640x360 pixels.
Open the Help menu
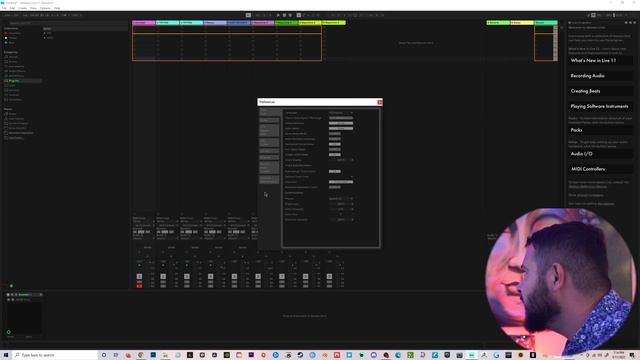pos(57,8)
